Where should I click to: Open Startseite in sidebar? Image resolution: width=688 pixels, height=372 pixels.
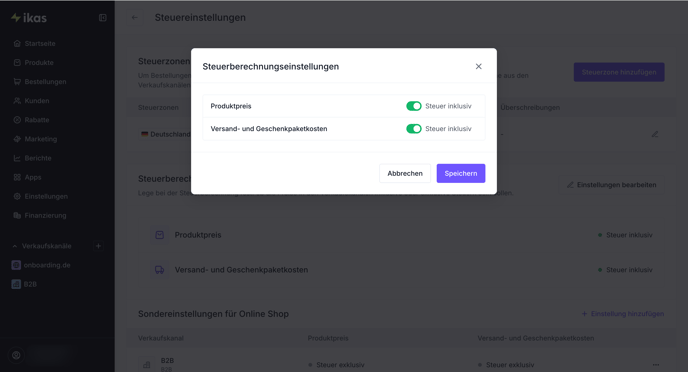click(x=40, y=43)
